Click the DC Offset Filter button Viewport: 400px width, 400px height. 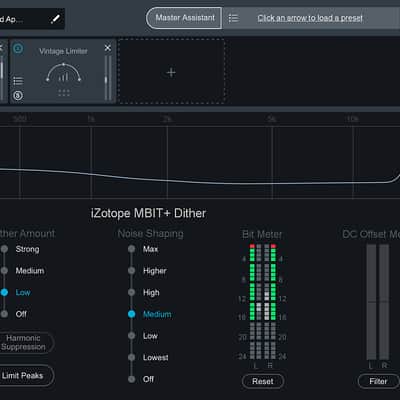378,381
